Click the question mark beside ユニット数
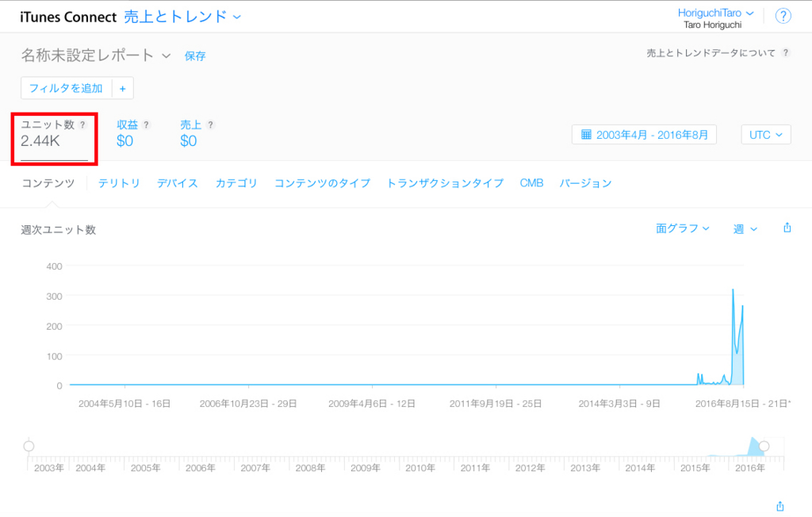The image size is (812, 517). click(x=82, y=124)
